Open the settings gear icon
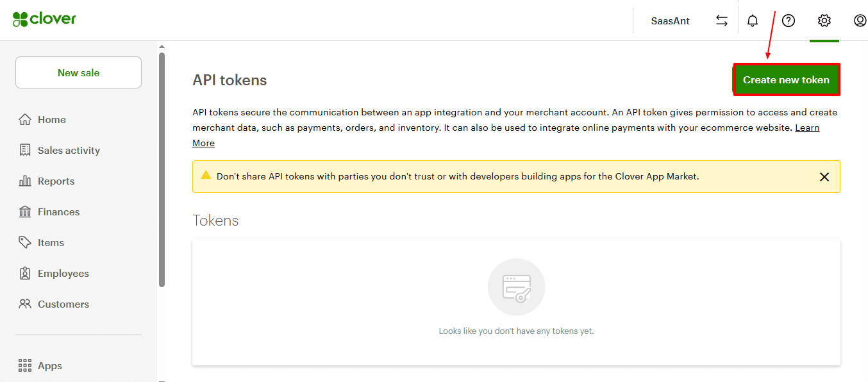The image size is (868, 382). 824,21
